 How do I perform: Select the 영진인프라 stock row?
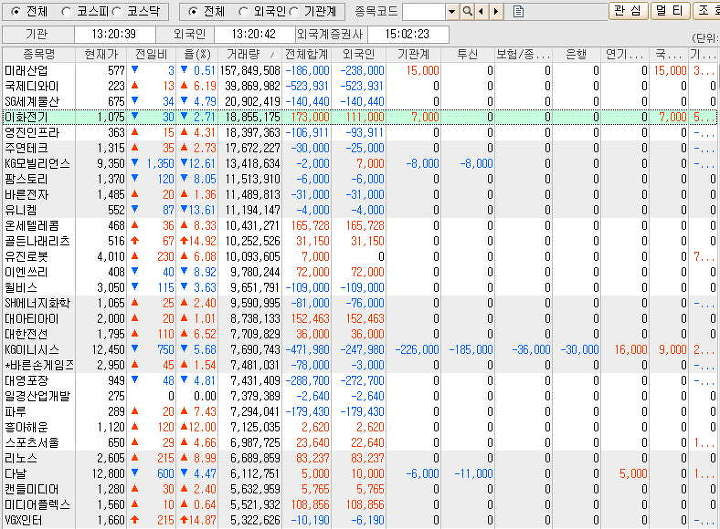360,133
